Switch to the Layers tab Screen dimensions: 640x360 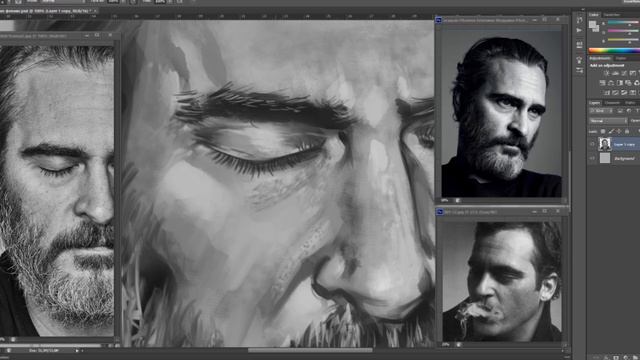(x=595, y=103)
